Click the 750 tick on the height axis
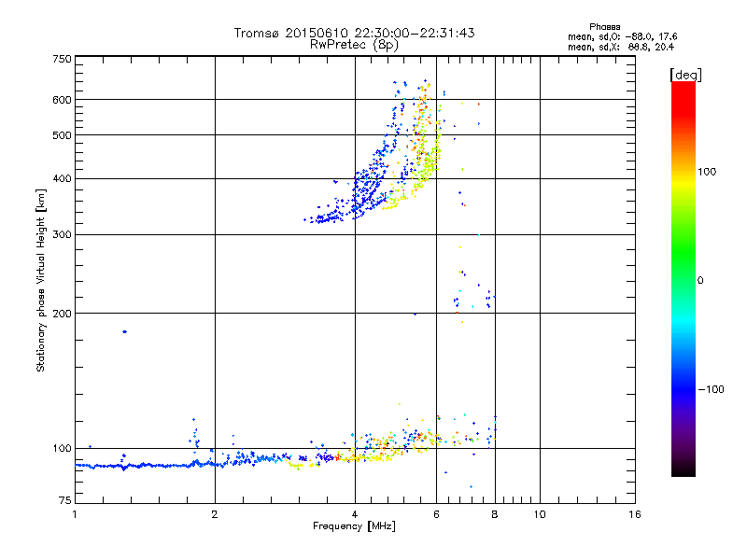This screenshot has height=560, width=747. pos(63,58)
